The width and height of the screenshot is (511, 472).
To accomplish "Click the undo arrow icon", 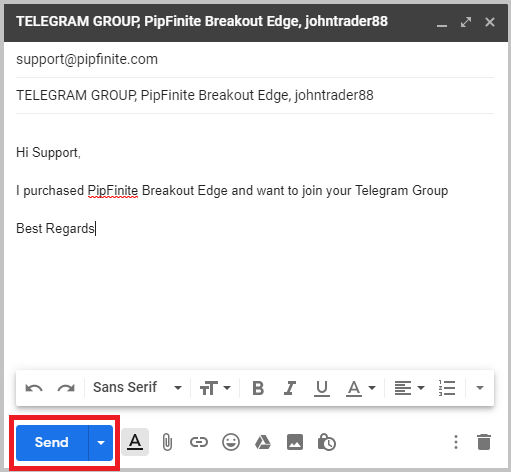I will click(34, 388).
